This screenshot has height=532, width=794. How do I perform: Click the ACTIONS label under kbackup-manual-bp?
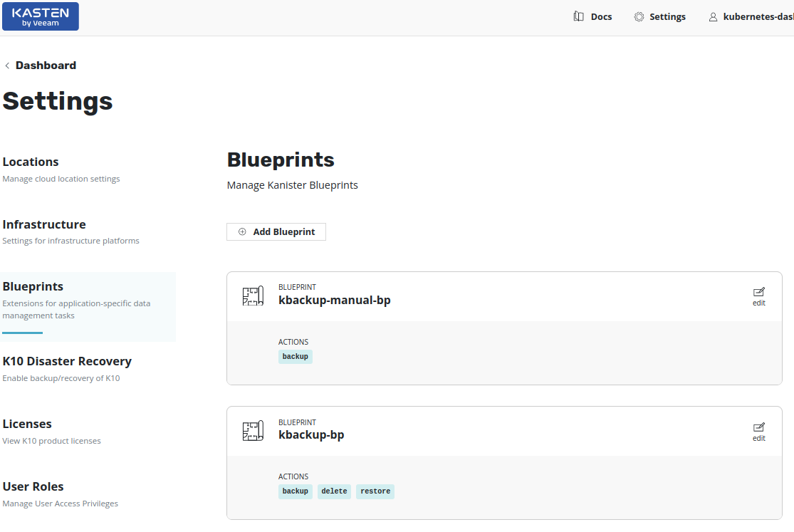tap(293, 342)
